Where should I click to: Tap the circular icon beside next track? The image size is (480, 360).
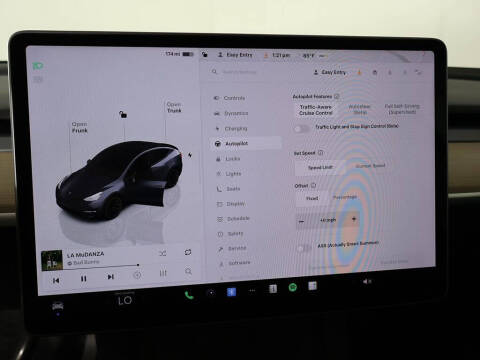pos(137,275)
